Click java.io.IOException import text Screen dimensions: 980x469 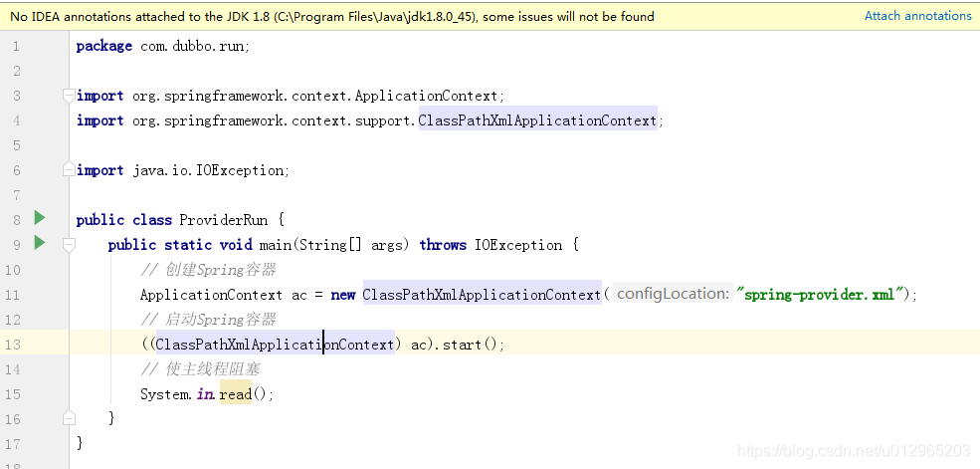(209, 170)
